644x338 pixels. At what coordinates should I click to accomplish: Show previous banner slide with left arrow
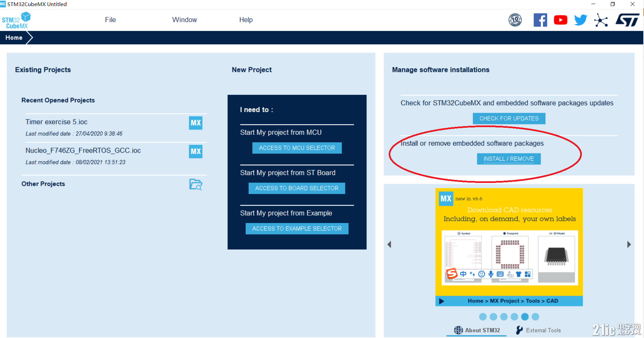pyautogui.click(x=389, y=245)
